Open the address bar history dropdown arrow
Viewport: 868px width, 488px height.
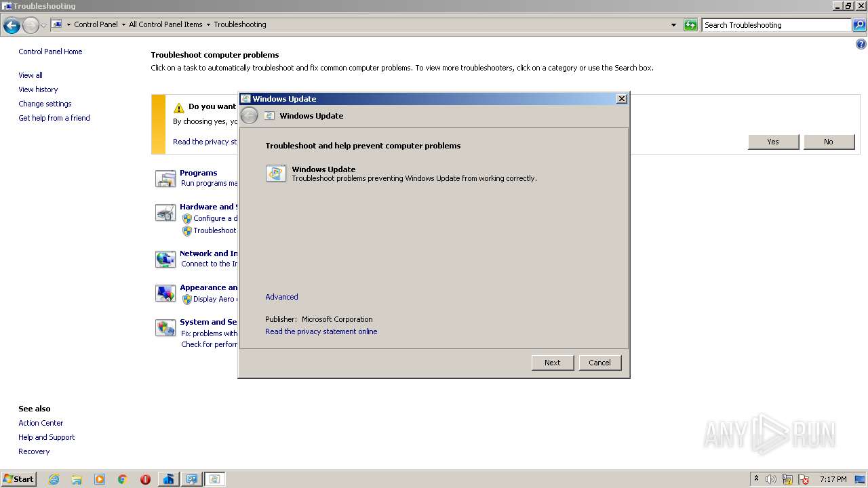tap(673, 25)
